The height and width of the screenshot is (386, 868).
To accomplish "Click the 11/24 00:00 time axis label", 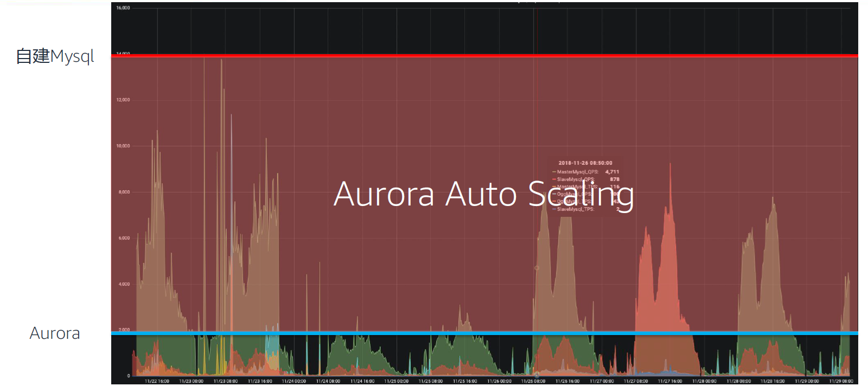I will tap(294, 381).
